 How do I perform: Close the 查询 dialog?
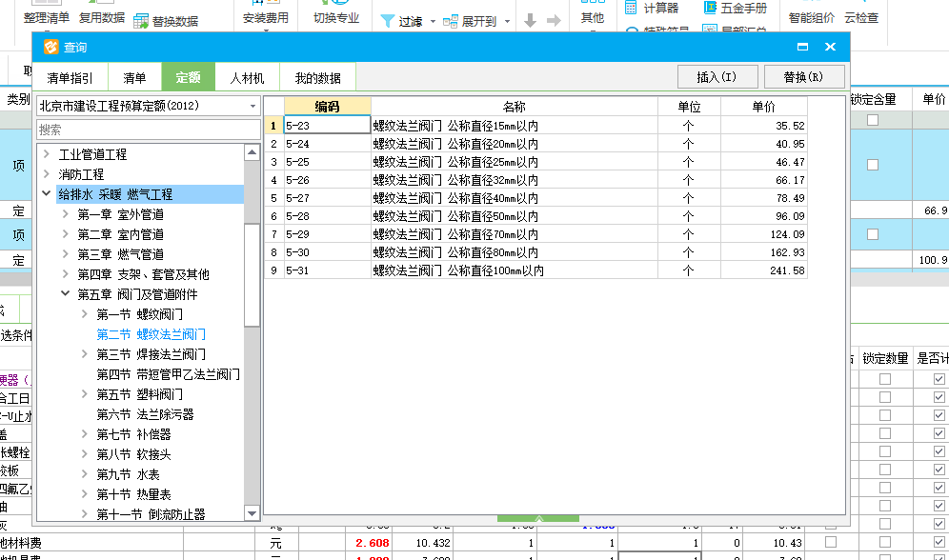click(831, 47)
